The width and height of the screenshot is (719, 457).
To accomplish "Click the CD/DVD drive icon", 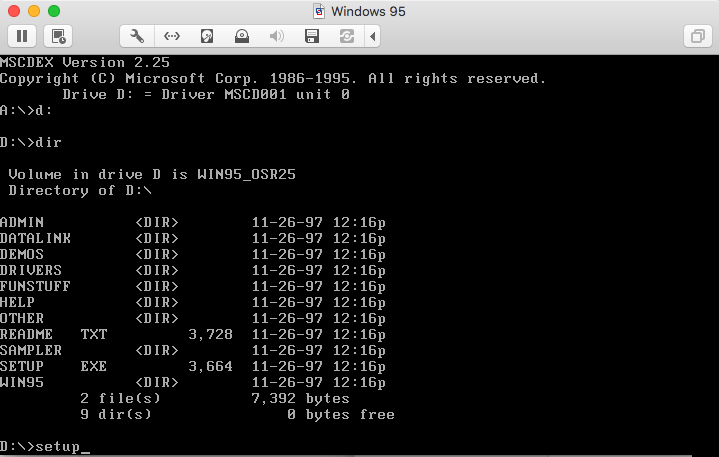I will click(242, 36).
